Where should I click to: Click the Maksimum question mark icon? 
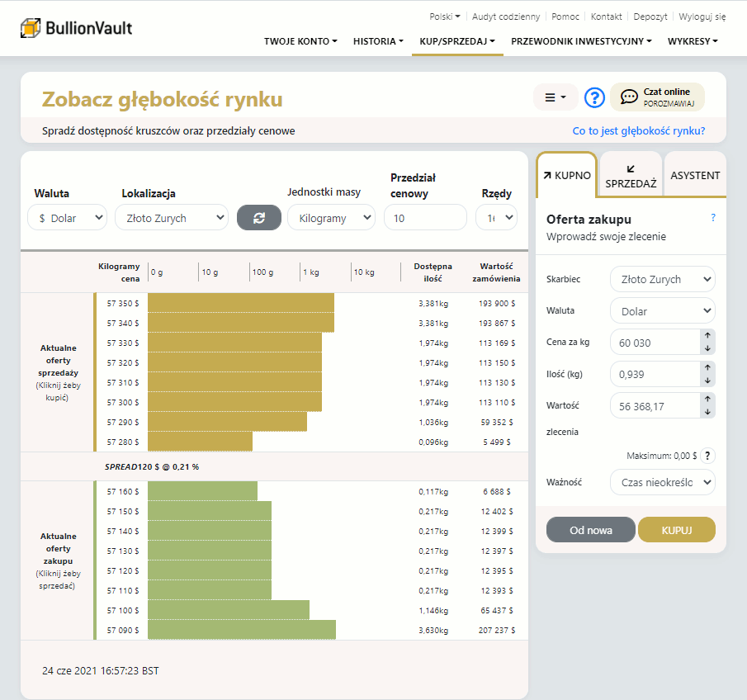coord(707,455)
